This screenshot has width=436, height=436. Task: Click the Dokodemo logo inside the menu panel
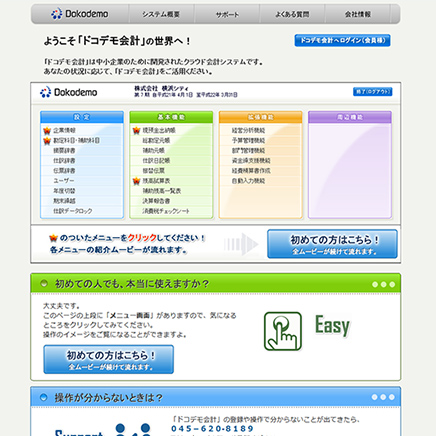[x=68, y=92]
